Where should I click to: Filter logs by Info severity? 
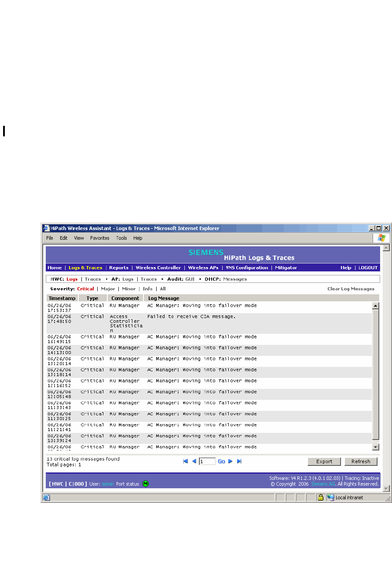[x=147, y=289]
